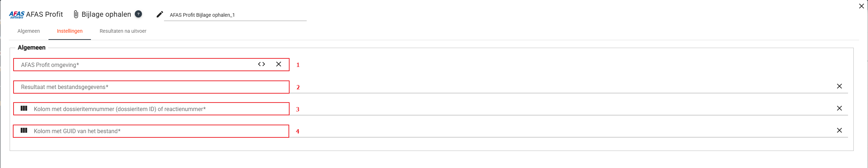Edit the AFAS Profit Bijlage ophalen_1 name field
The height and width of the screenshot is (168, 868).
pos(235,15)
